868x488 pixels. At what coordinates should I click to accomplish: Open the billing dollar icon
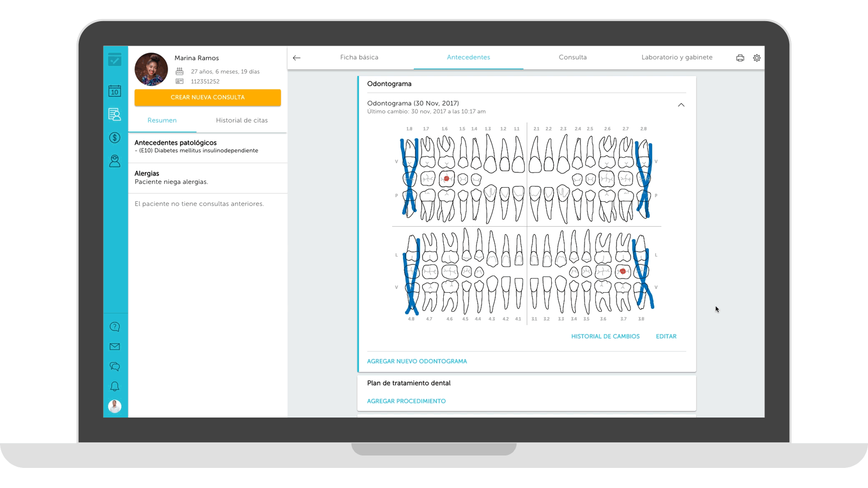[114, 138]
